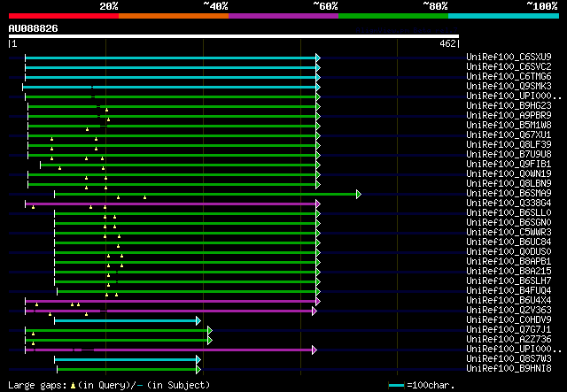The height and width of the screenshot is (392, 567).
Task: Click the 20% label above the legend
Action: click(109, 6)
